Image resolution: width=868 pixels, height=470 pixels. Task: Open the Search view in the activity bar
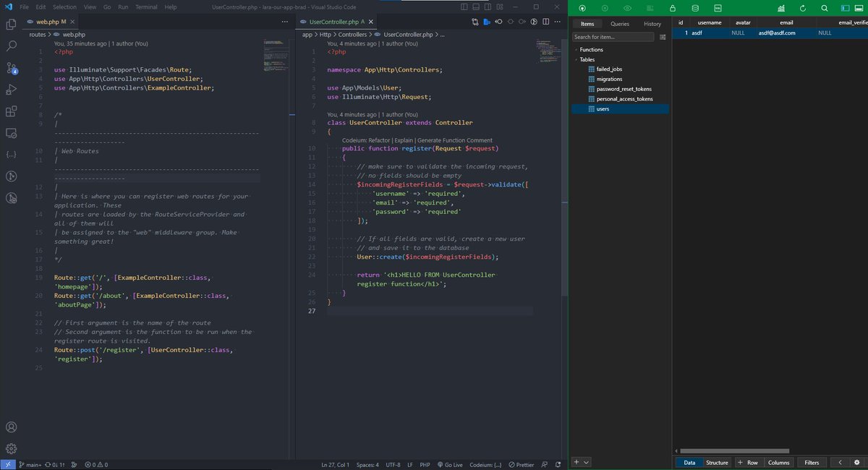(11, 46)
